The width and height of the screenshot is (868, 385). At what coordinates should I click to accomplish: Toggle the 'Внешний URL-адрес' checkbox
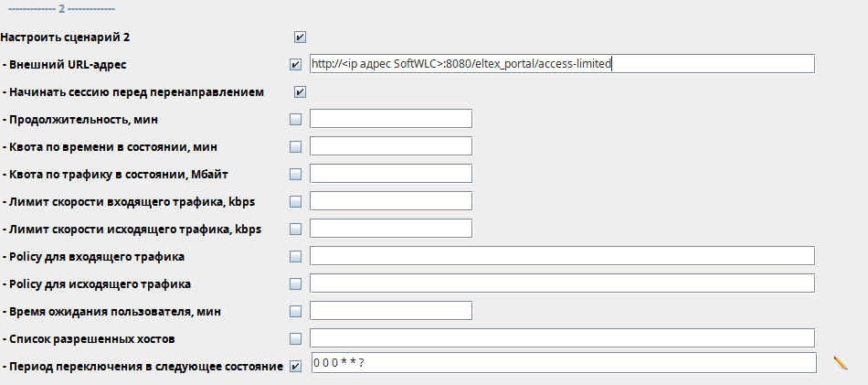click(x=294, y=65)
